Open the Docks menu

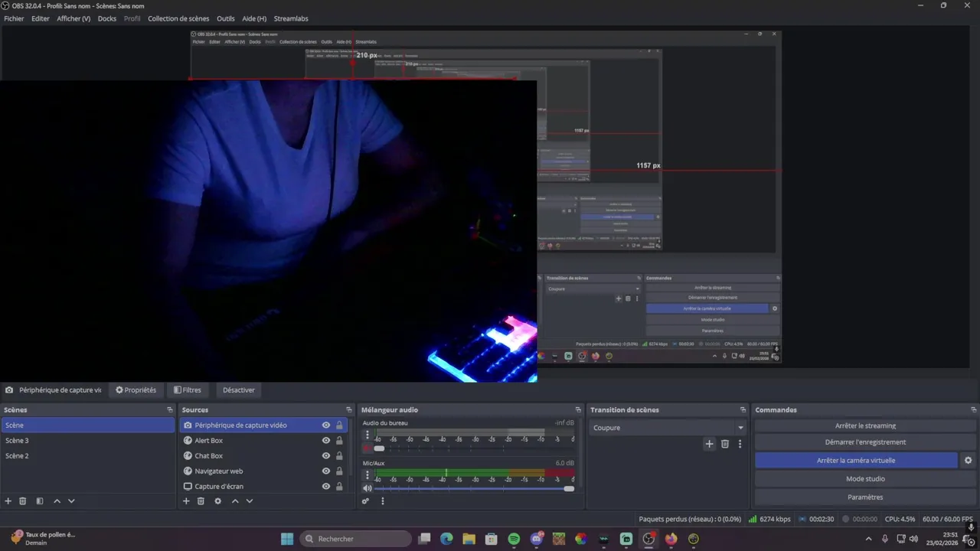107,18
